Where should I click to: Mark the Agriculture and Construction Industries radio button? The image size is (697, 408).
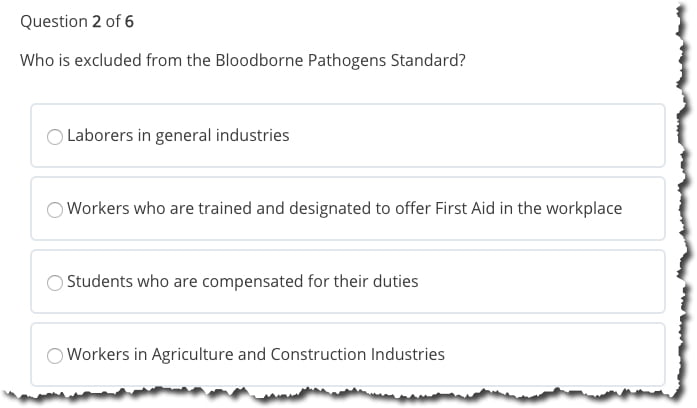pyautogui.click(x=55, y=355)
